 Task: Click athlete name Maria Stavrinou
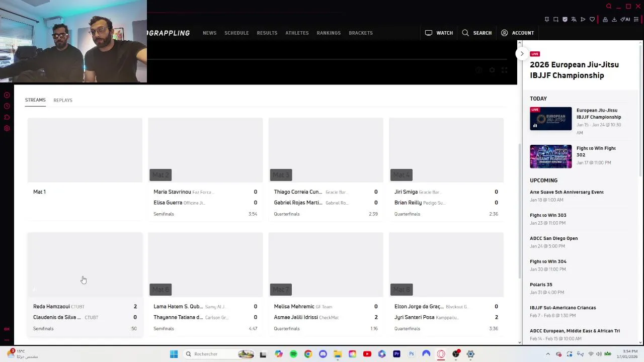tap(172, 192)
